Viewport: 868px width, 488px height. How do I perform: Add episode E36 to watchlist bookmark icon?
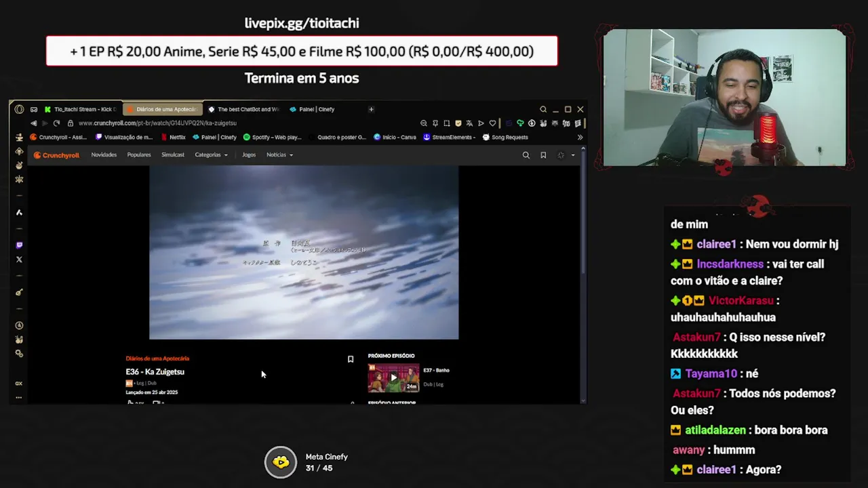[x=351, y=359]
